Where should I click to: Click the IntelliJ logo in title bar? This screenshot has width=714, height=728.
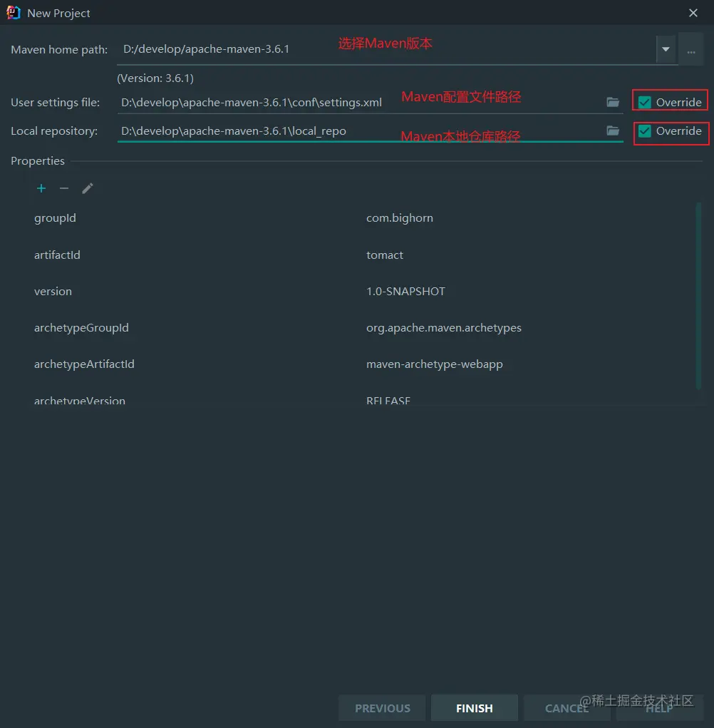(14, 13)
